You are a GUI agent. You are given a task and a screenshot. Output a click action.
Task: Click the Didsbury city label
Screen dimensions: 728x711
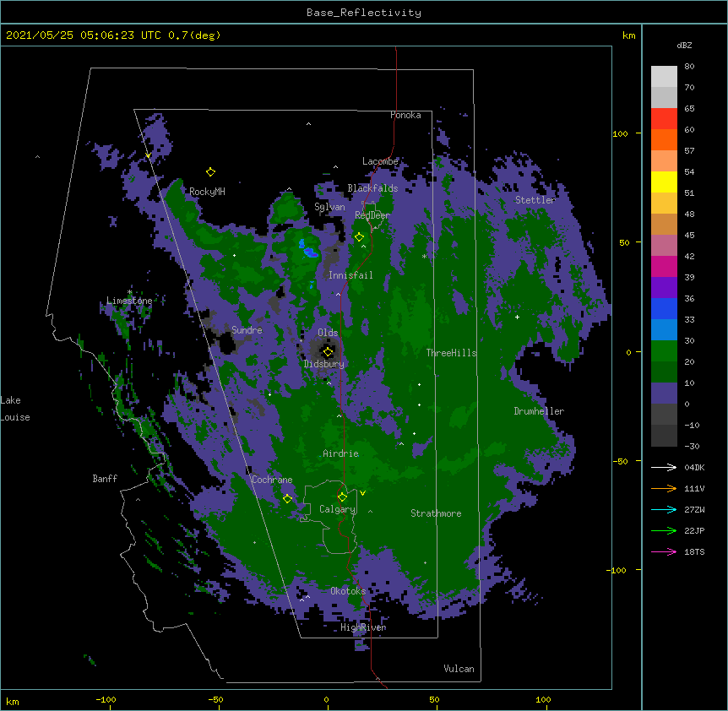coord(324,364)
